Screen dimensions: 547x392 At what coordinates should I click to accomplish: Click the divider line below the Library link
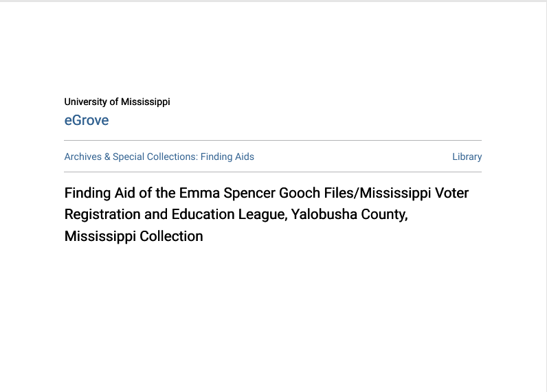click(x=273, y=172)
